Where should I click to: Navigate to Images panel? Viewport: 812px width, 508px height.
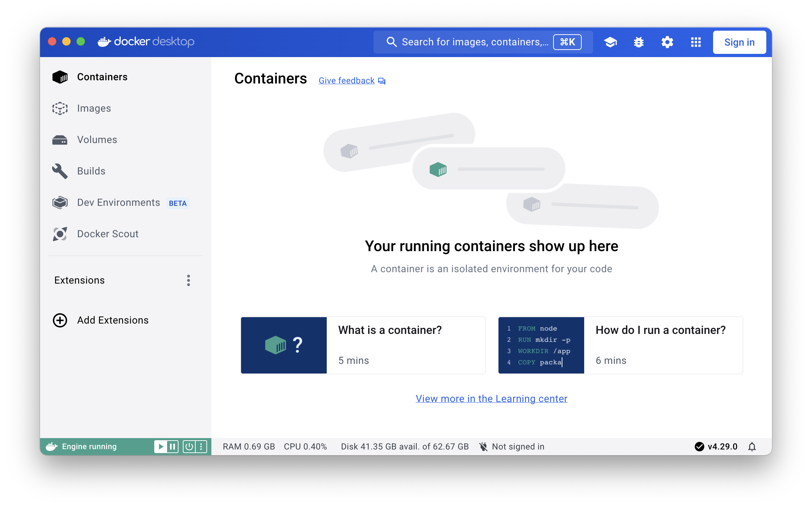pyautogui.click(x=94, y=108)
